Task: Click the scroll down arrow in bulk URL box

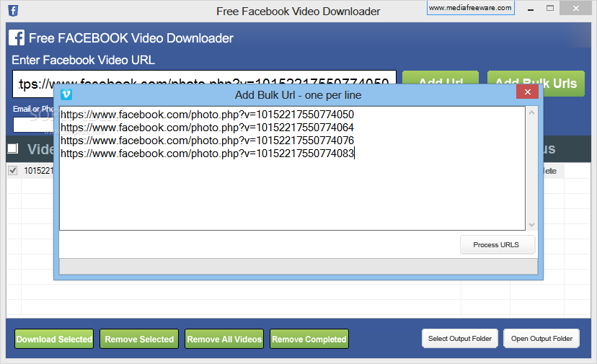Action: [531, 225]
